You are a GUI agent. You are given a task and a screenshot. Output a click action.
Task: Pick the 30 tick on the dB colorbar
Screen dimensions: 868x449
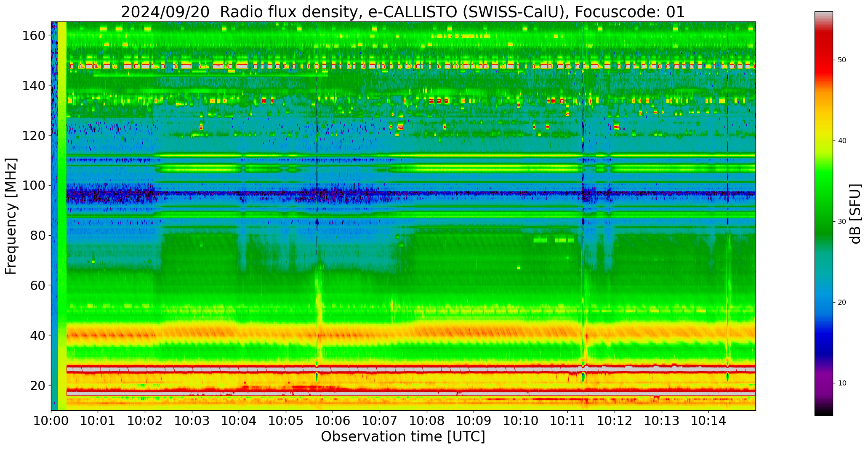click(842, 222)
